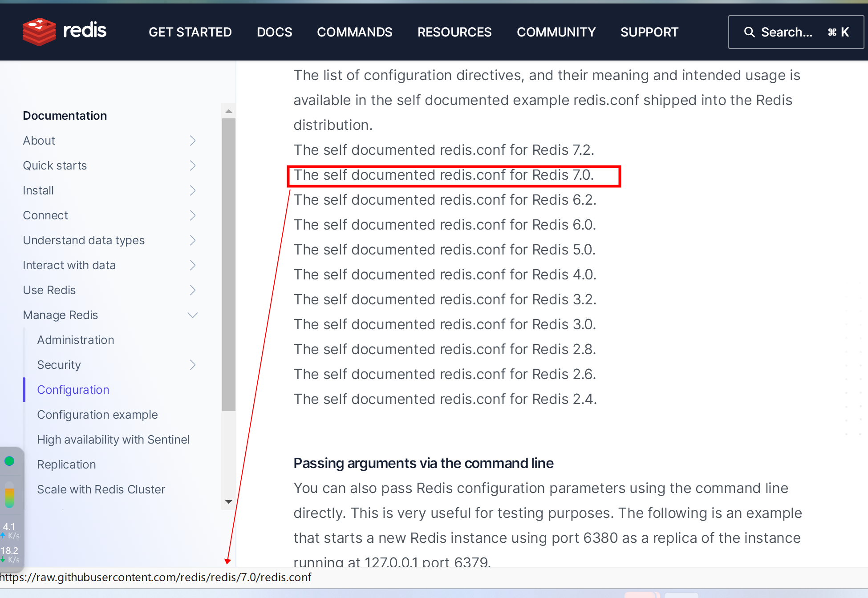Open the COMMANDS menu item
Image resolution: width=868 pixels, height=598 pixels.
(354, 32)
